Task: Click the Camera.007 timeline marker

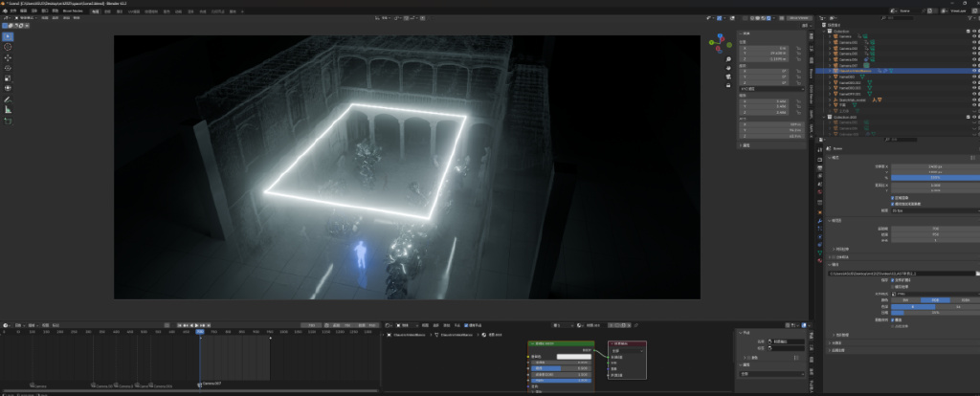Action: [200, 384]
